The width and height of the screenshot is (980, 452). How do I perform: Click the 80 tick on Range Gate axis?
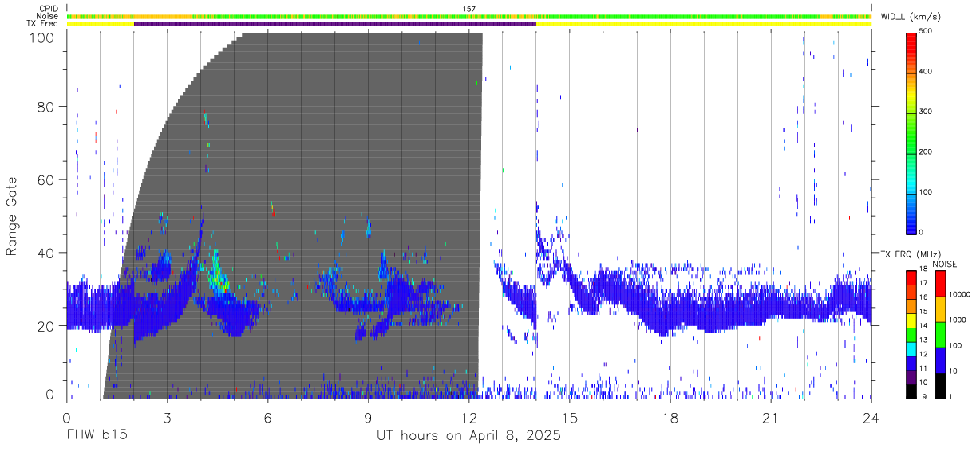pyautogui.click(x=45, y=106)
